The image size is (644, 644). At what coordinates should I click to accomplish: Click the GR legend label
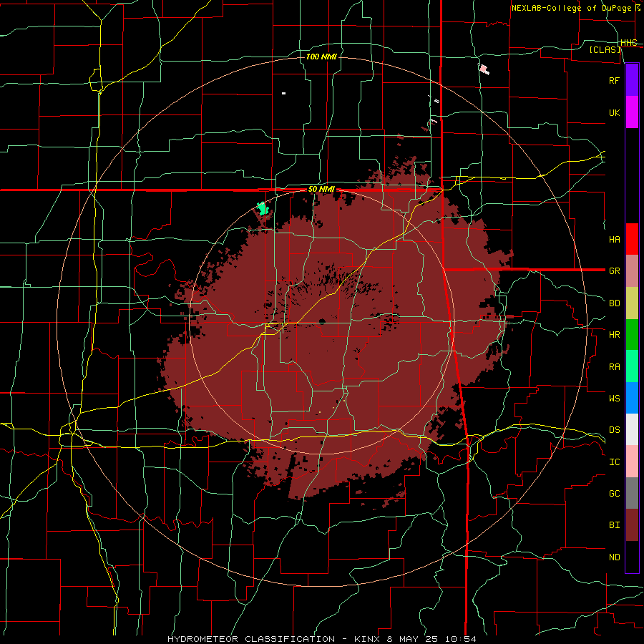click(614, 271)
